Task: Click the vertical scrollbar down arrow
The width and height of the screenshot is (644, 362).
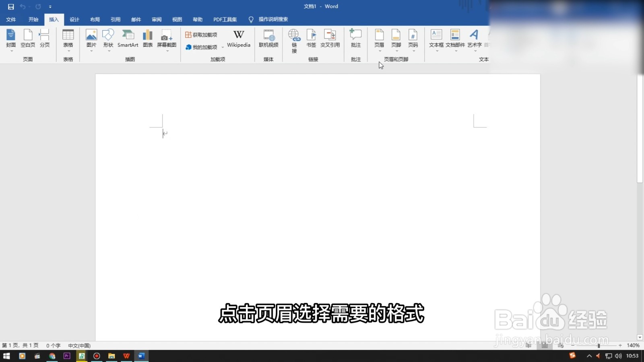Action: (x=640, y=337)
